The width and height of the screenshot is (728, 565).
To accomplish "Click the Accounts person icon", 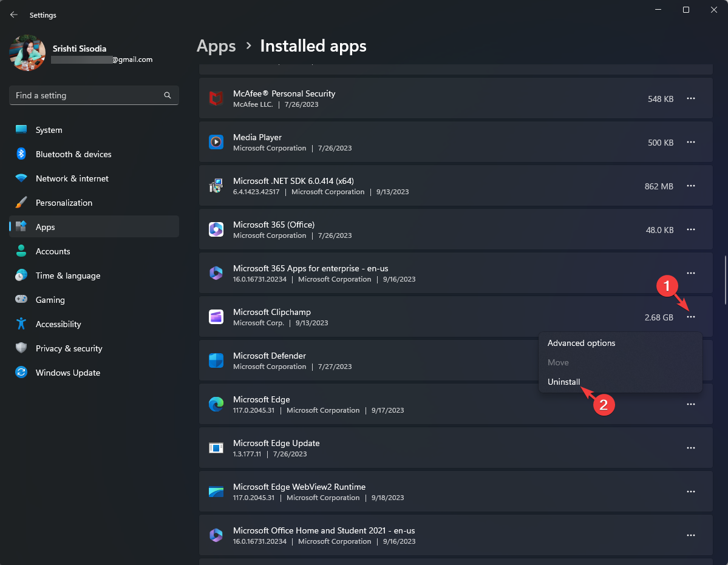I will [21, 251].
